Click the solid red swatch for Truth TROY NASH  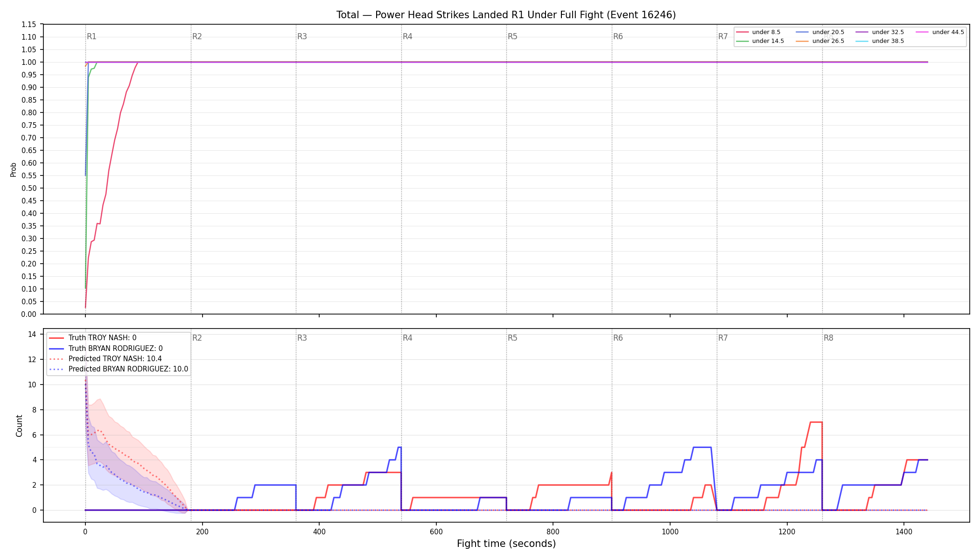[x=56, y=338]
